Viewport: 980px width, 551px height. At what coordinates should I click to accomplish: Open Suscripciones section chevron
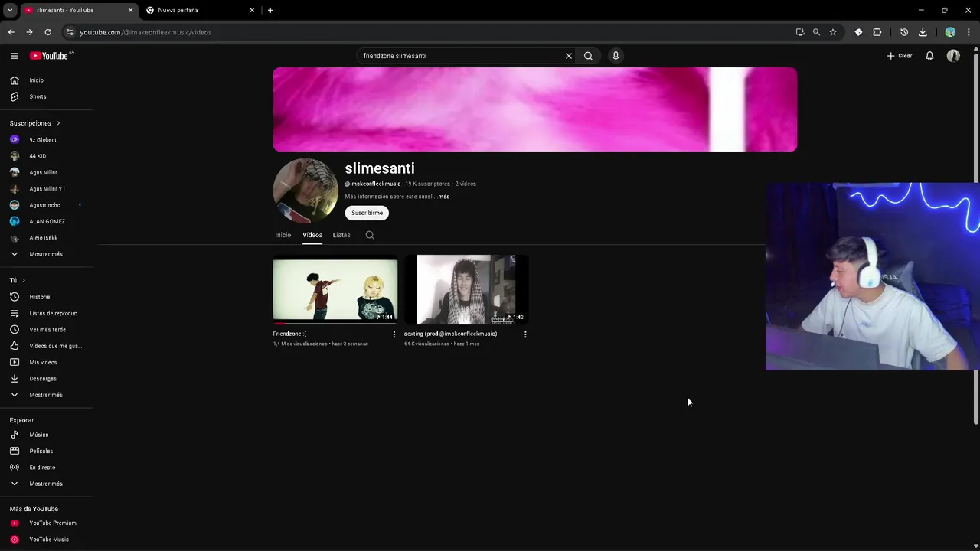coord(58,123)
